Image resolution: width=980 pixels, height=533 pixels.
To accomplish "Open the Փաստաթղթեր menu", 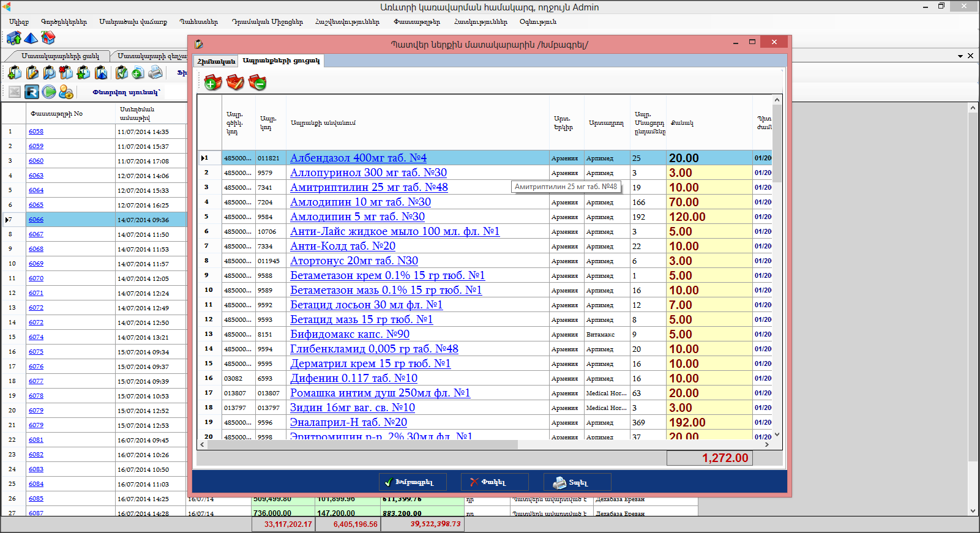I will click(x=417, y=21).
